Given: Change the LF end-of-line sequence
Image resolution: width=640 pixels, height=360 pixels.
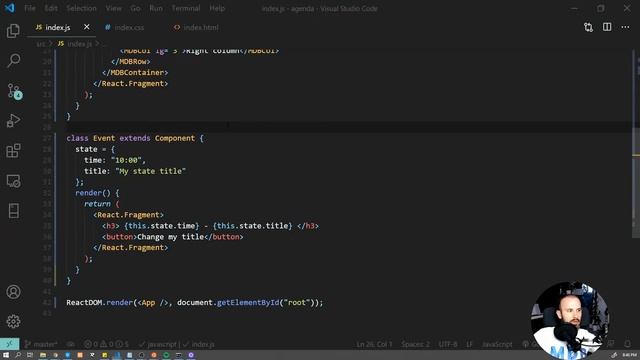Looking at the screenshot, I should [469, 344].
